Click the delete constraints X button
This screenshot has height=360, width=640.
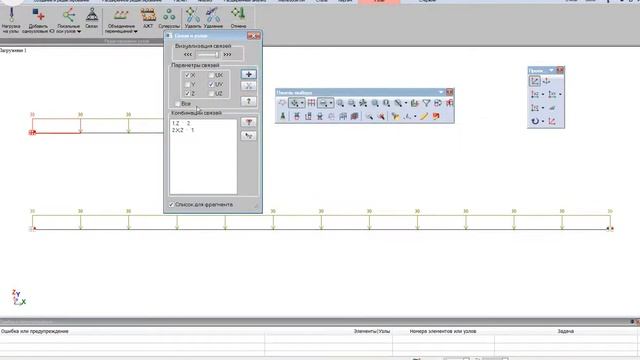point(249,86)
